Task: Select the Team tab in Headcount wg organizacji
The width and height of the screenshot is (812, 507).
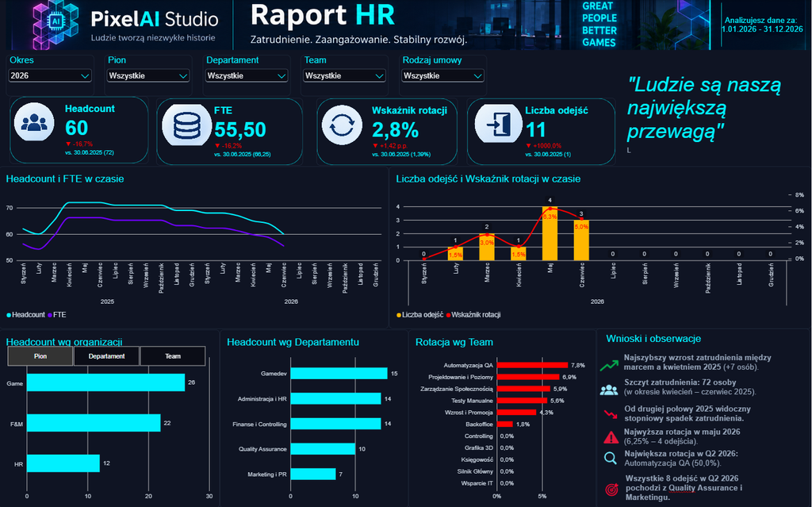Action: pyautogui.click(x=173, y=356)
